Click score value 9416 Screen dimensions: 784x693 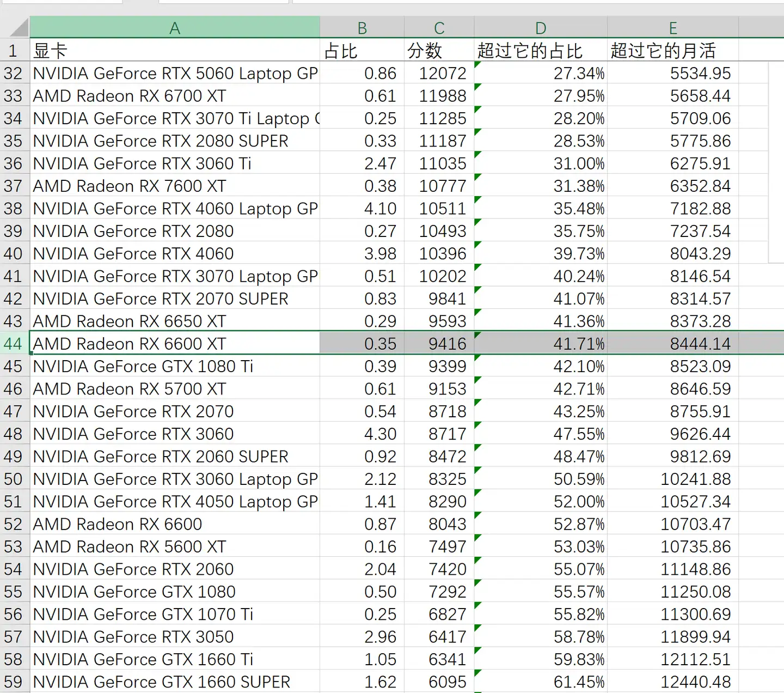(x=439, y=343)
